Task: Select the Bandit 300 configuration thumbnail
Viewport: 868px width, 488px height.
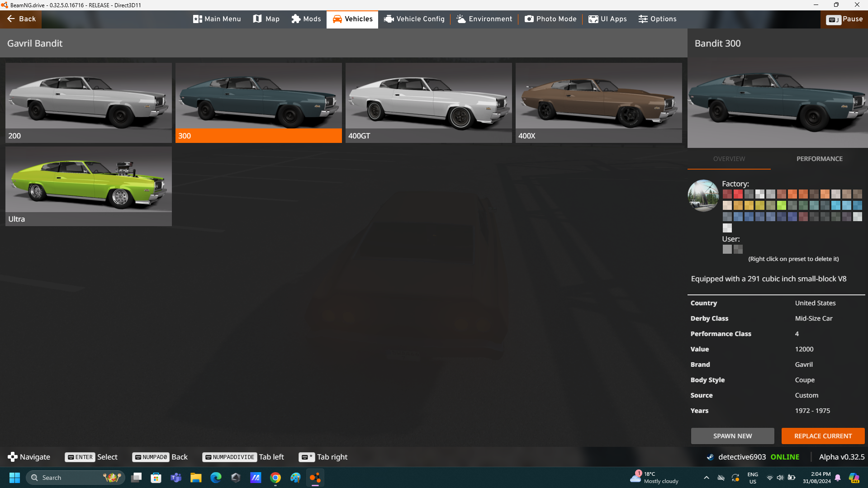Action: (259, 103)
